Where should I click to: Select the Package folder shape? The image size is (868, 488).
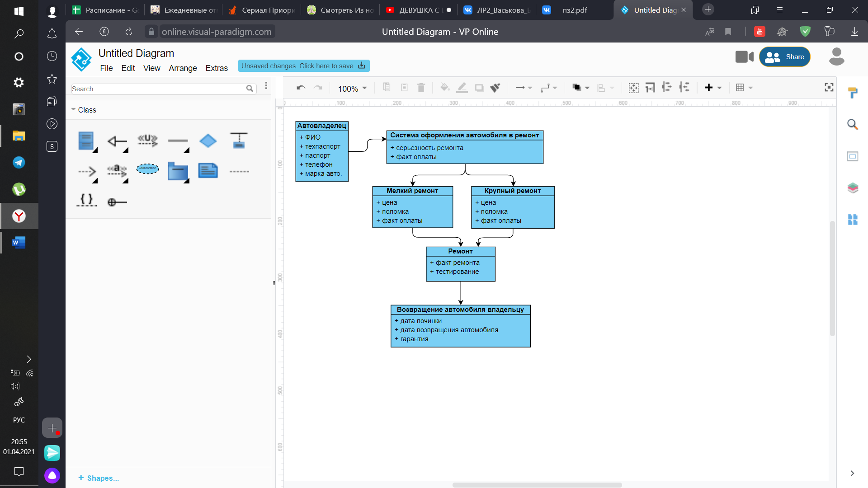coord(178,171)
